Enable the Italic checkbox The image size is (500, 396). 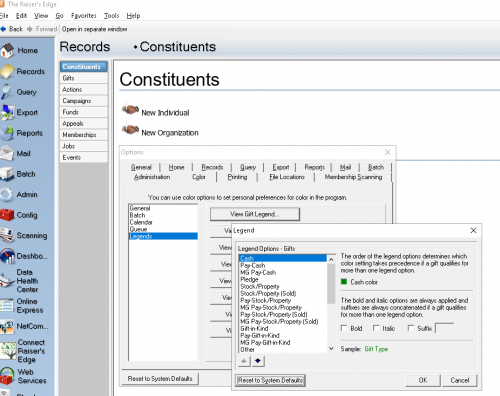pos(376,328)
